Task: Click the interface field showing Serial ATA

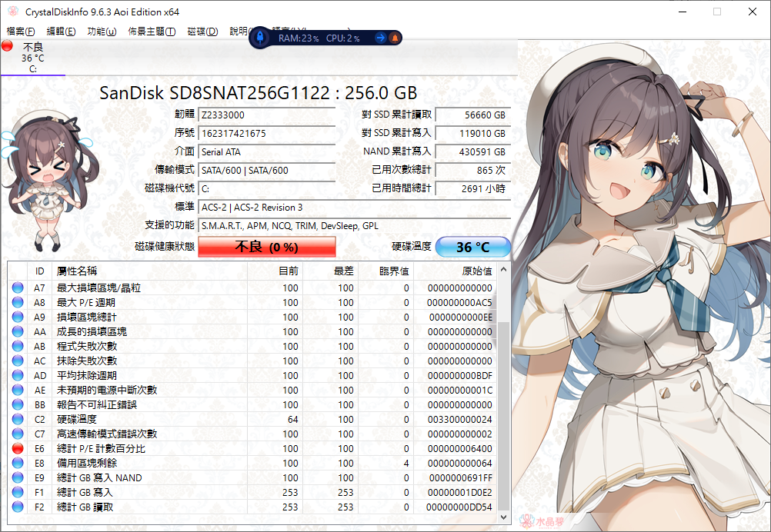Action: click(x=267, y=151)
